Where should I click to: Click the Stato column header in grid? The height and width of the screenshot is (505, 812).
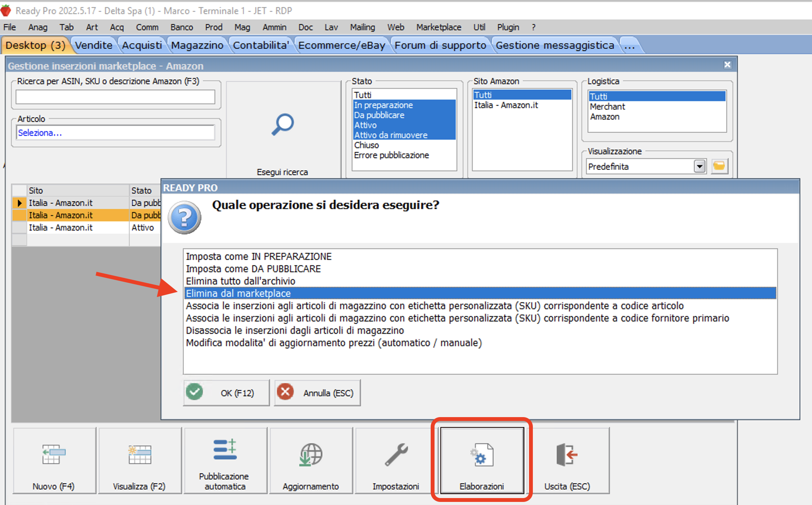click(145, 190)
